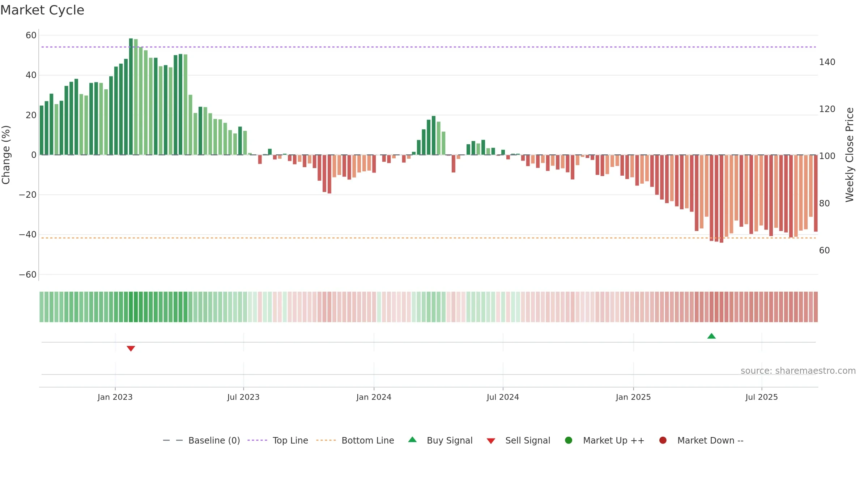Click the 60 tick on left axis
Viewport: 868px width, 488px height.
(x=31, y=35)
